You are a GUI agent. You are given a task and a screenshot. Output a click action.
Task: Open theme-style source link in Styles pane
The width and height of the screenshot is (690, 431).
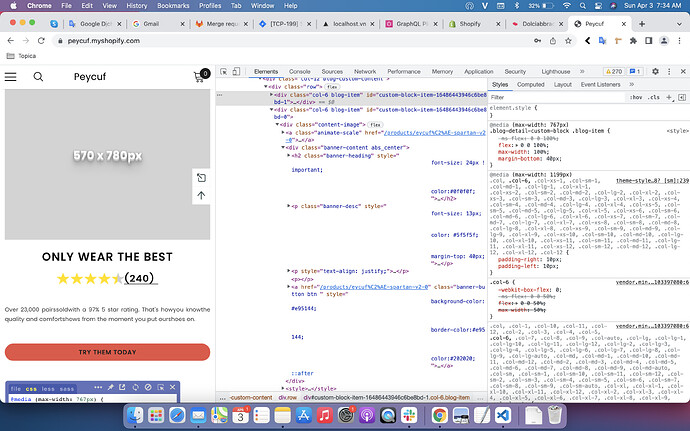pos(652,181)
